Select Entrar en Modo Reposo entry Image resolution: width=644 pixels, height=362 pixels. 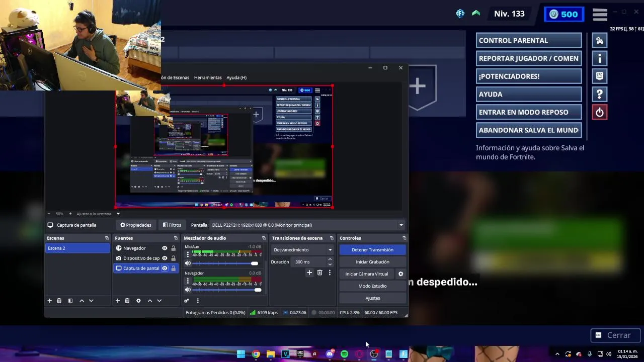click(x=529, y=112)
